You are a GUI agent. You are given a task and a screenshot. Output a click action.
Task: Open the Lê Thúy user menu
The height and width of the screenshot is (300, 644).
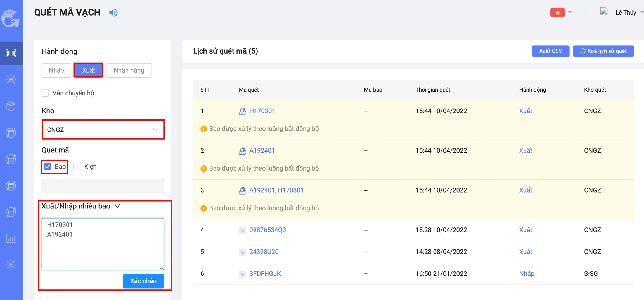pyautogui.click(x=629, y=13)
